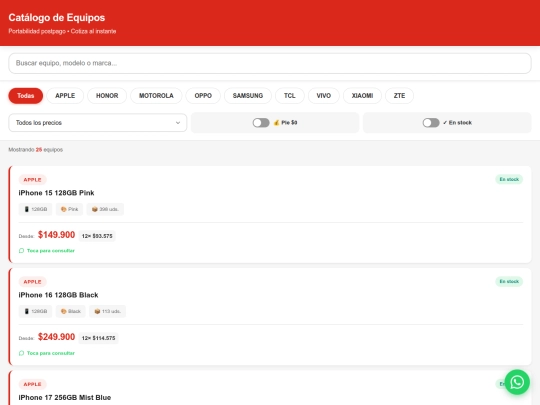Click the phone storage icon on iPhone 15 card
Image resolution: width=540 pixels, height=405 pixels.
pyautogui.click(x=27, y=209)
